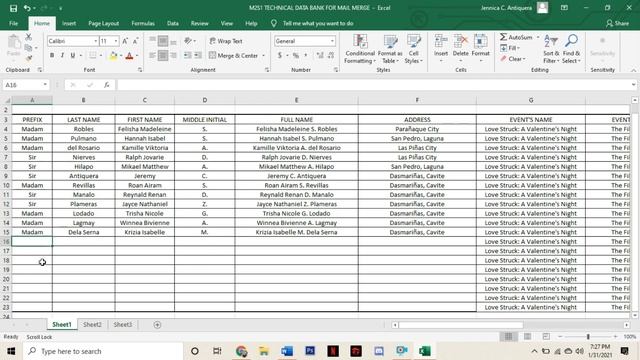Expand Merge & Center dropdown arrow
Viewport: 640px width, 360px height.
(264, 56)
